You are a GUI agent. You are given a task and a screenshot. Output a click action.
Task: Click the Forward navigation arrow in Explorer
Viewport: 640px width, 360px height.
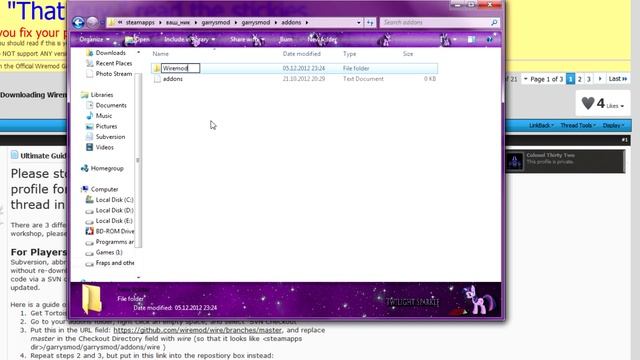pyautogui.click(x=92, y=22)
